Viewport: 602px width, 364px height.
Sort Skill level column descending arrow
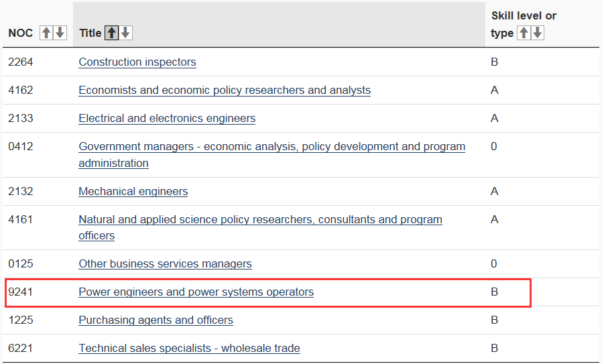(x=538, y=33)
